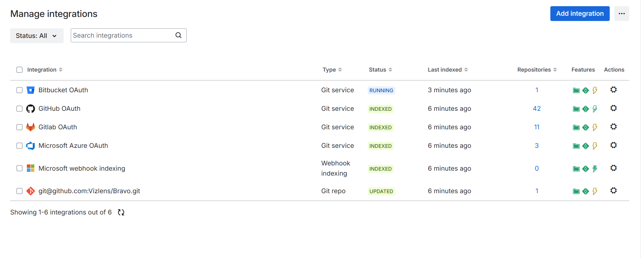Open actions gear for git@github.com:Vizlens/Bravo.git

[613, 191]
